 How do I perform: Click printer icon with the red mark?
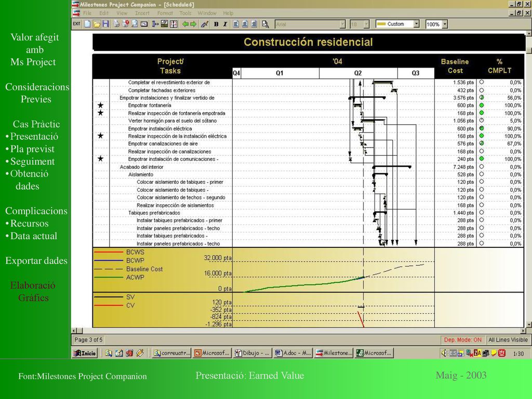click(x=126, y=24)
